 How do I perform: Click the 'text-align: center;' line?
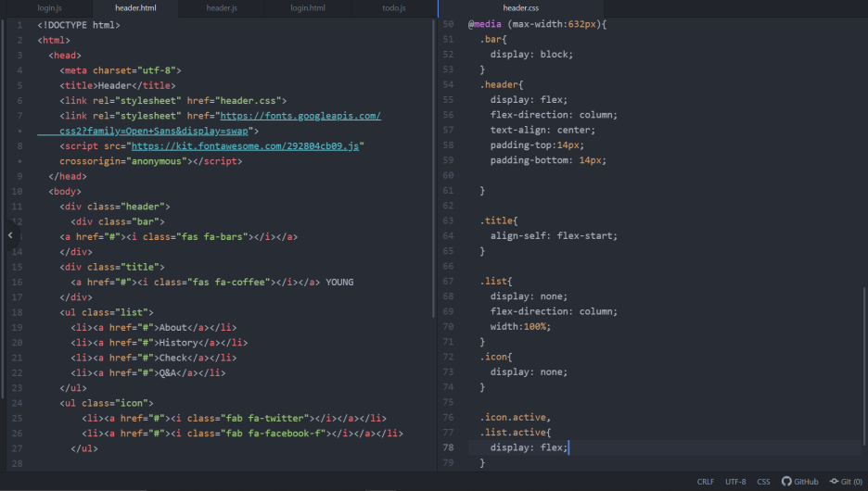pos(542,130)
